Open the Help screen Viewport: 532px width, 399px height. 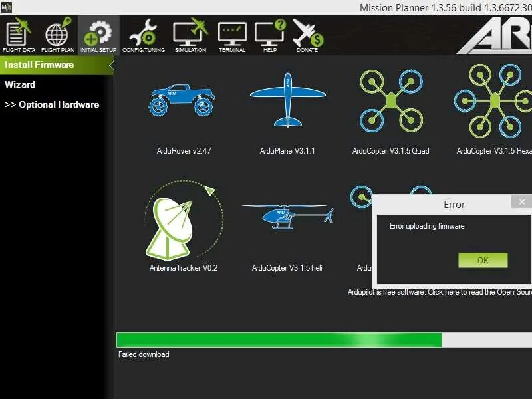(270, 36)
